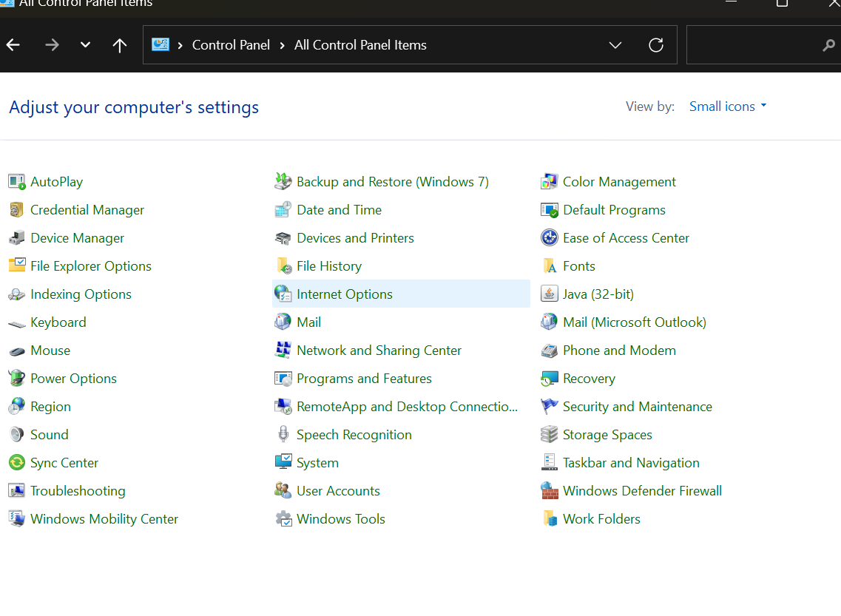
Task: Click the Control Panel address bar icon
Action: click(161, 44)
